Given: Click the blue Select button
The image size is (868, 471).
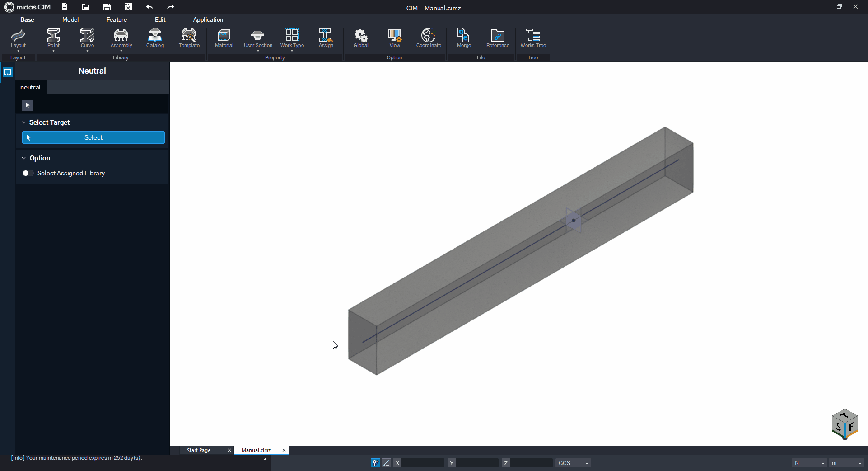Looking at the screenshot, I should pyautogui.click(x=93, y=137).
